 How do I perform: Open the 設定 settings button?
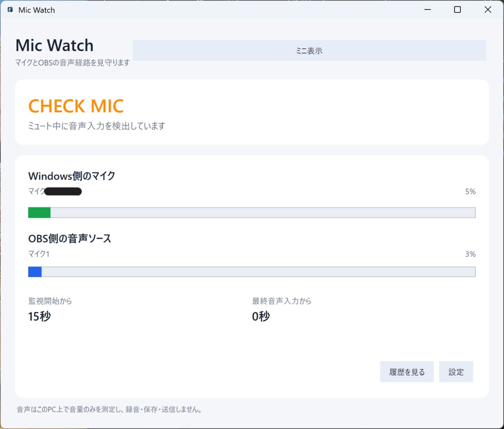[x=456, y=372]
